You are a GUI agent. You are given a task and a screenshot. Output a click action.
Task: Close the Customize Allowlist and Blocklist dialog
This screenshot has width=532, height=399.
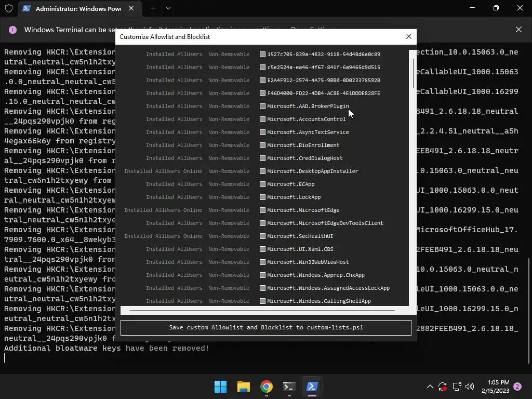(x=408, y=37)
